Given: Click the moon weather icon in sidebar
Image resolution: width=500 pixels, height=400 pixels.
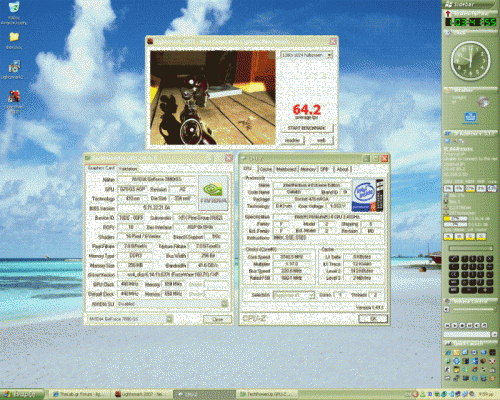Looking at the screenshot, I should click(483, 102).
